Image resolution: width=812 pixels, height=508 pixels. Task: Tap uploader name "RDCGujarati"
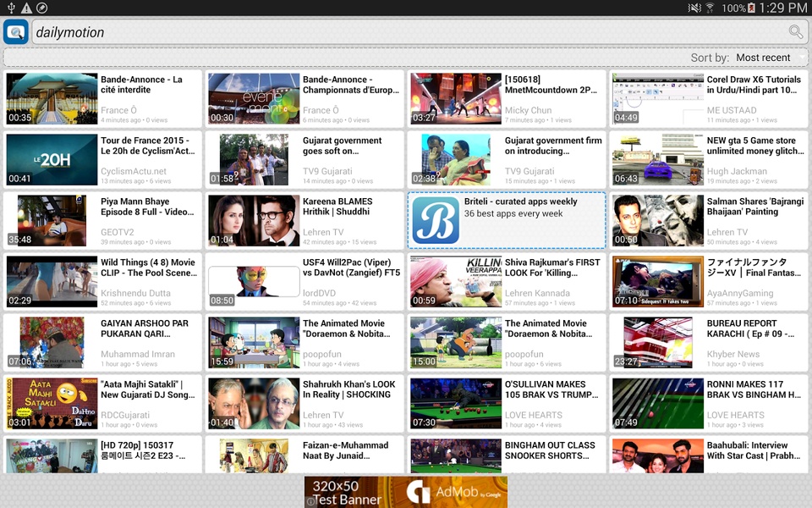click(x=125, y=415)
